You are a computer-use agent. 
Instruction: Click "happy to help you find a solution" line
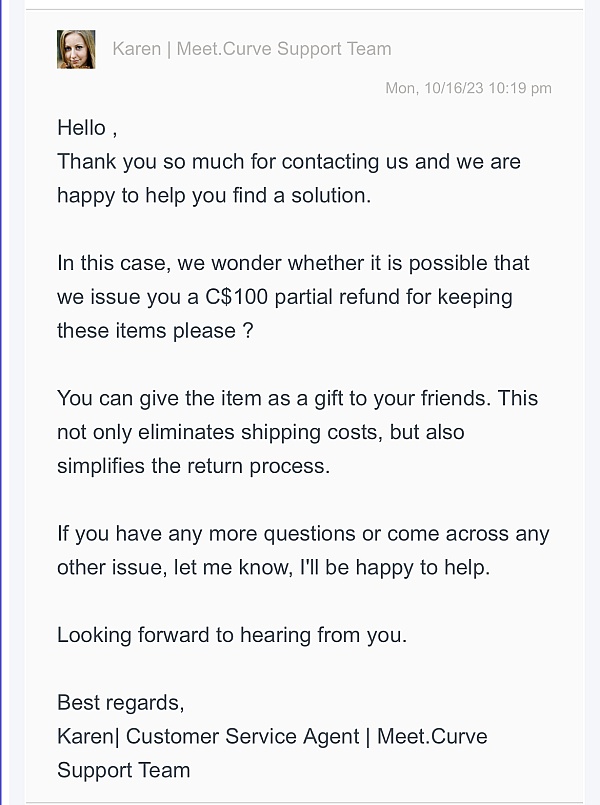213,195
